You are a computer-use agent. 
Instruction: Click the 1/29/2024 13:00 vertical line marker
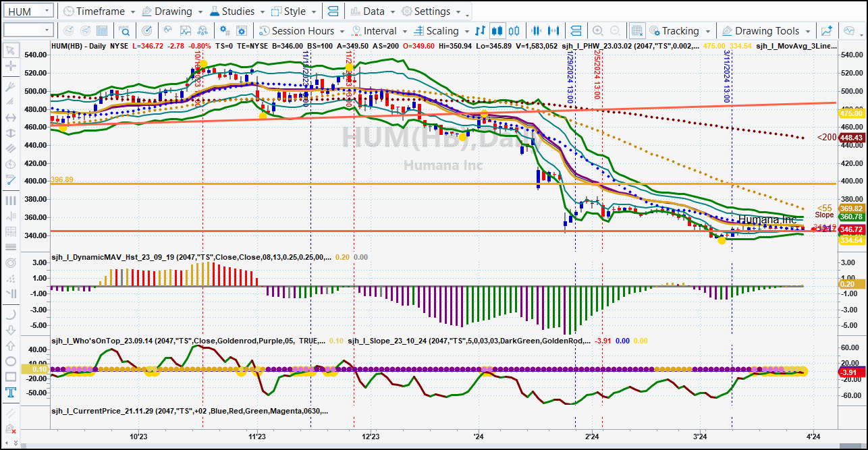coord(570,76)
